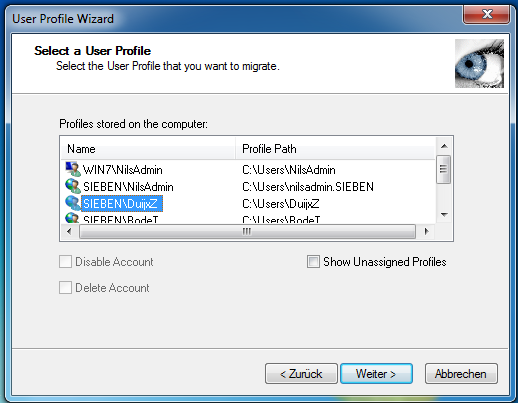Toggle Show Unassigned Profiles checkbox
This screenshot has width=518, height=403.
tap(313, 262)
